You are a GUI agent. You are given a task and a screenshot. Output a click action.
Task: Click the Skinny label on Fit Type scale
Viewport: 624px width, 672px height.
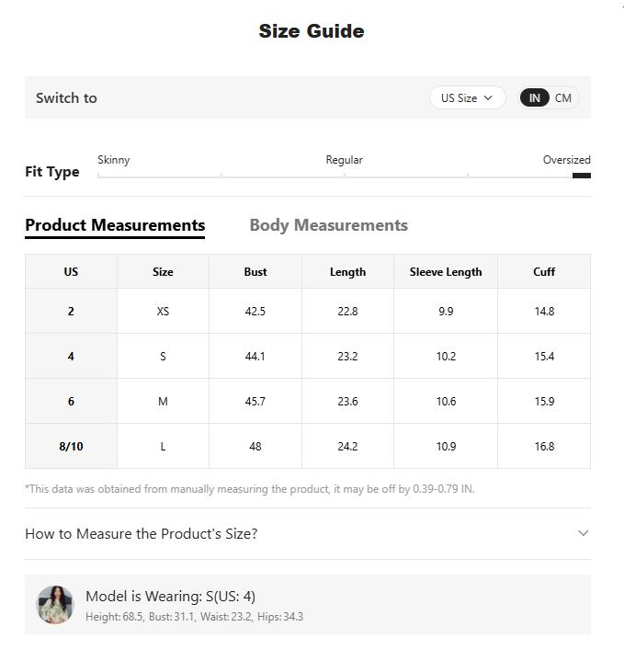point(114,160)
